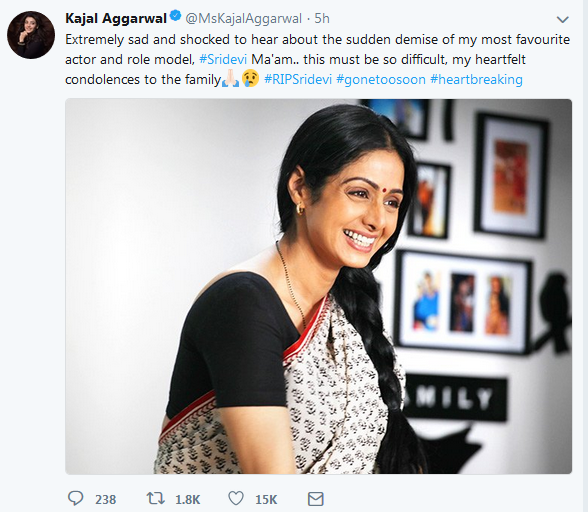This screenshot has height=512, width=588.
Task: Open the Kajal Aggarwal display name
Action: pyautogui.click(x=116, y=18)
